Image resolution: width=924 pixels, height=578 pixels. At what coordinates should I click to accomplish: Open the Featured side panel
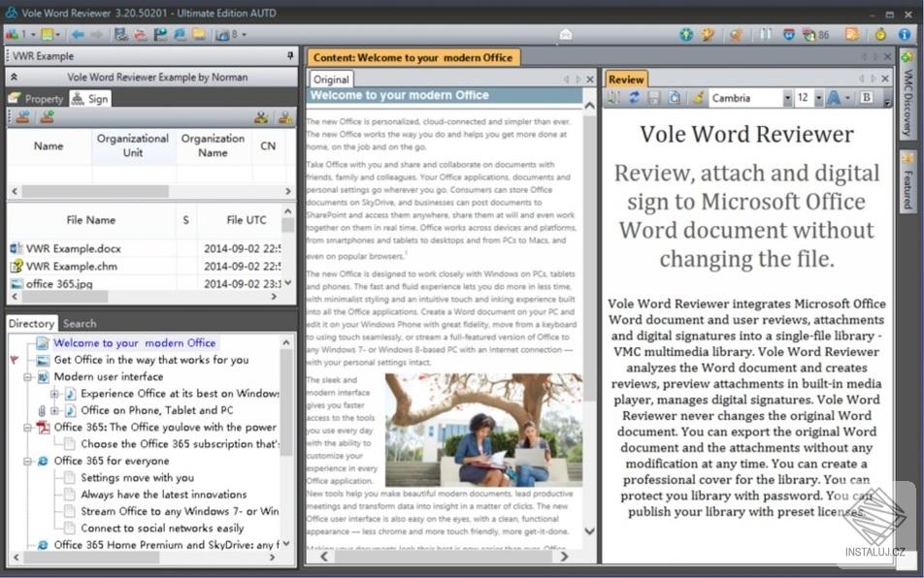click(907, 182)
